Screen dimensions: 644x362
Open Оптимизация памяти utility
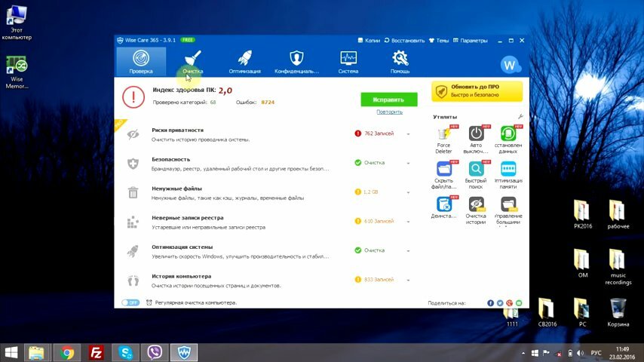508,175
